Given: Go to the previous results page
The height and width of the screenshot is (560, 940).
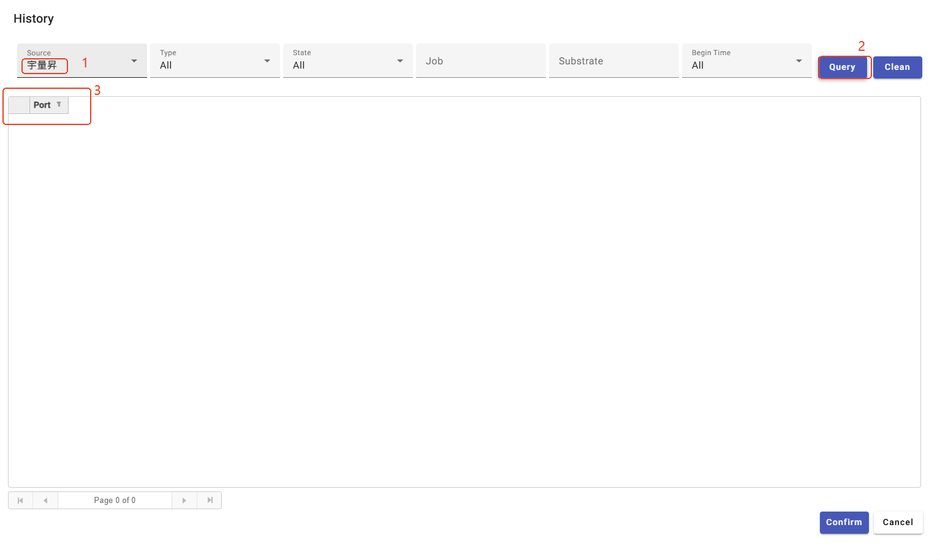Looking at the screenshot, I should pos(45,501).
